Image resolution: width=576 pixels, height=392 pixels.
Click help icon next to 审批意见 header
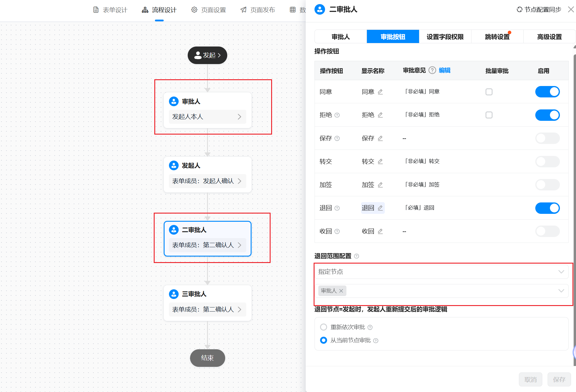tap(432, 71)
